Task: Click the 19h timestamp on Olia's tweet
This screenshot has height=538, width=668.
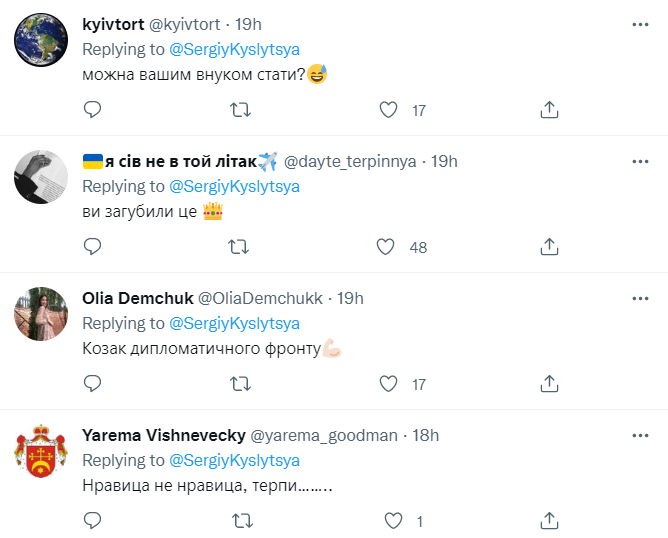Action: (350, 298)
